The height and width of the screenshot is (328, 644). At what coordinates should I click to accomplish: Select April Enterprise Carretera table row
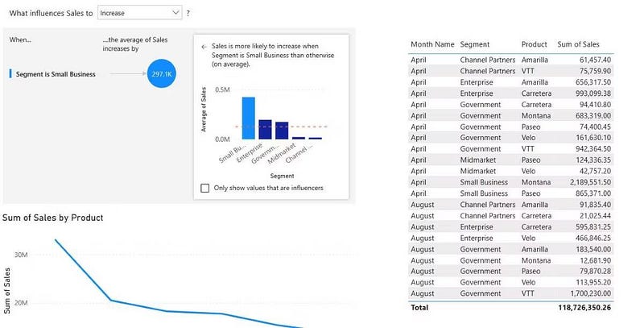click(511, 93)
